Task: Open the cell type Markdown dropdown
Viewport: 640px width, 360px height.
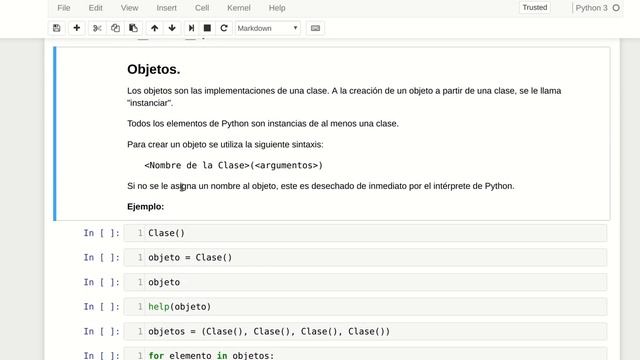Action: 267,28
